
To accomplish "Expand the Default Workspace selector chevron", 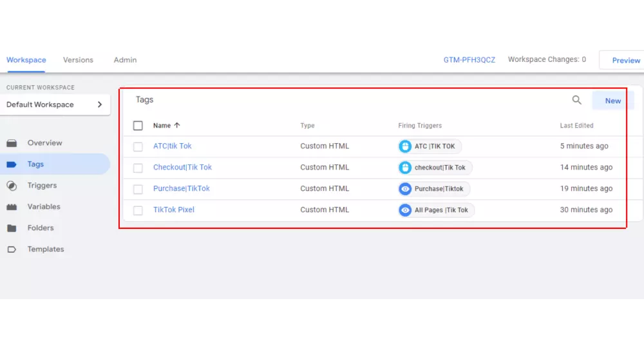I will pyautogui.click(x=100, y=104).
